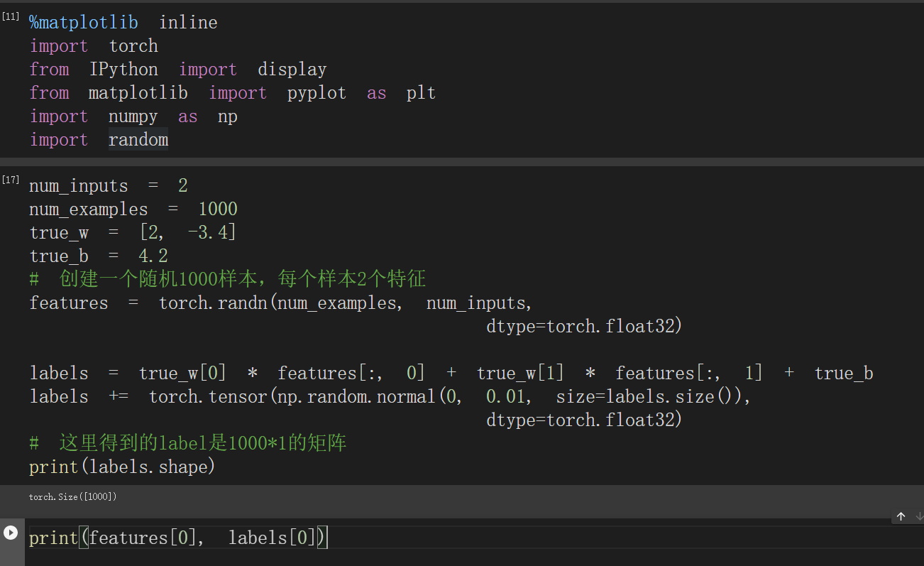Click the torch.Size([1000]) output text

[72, 496]
